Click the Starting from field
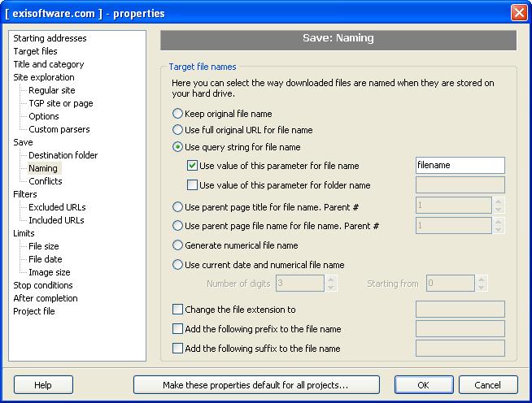Image resolution: width=532 pixels, height=403 pixels. pyautogui.click(x=450, y=283)
